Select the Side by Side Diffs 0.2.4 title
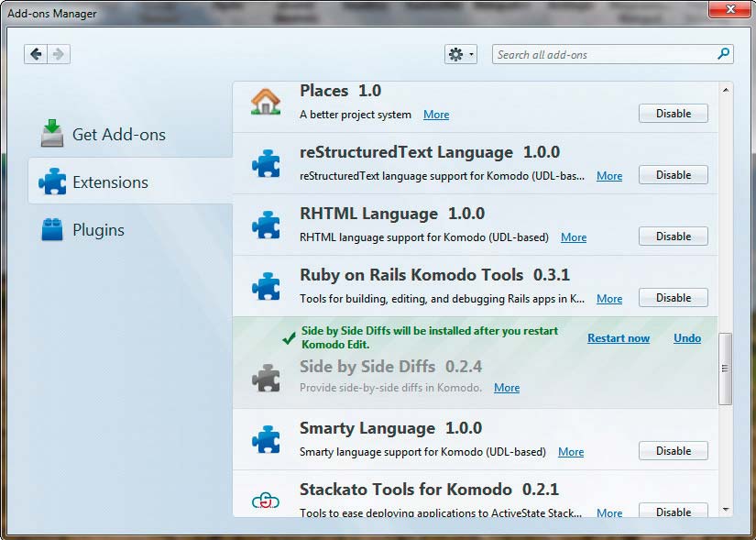This screenshot has width=756, height=540. pyautogui.click(x=390, y=367)
